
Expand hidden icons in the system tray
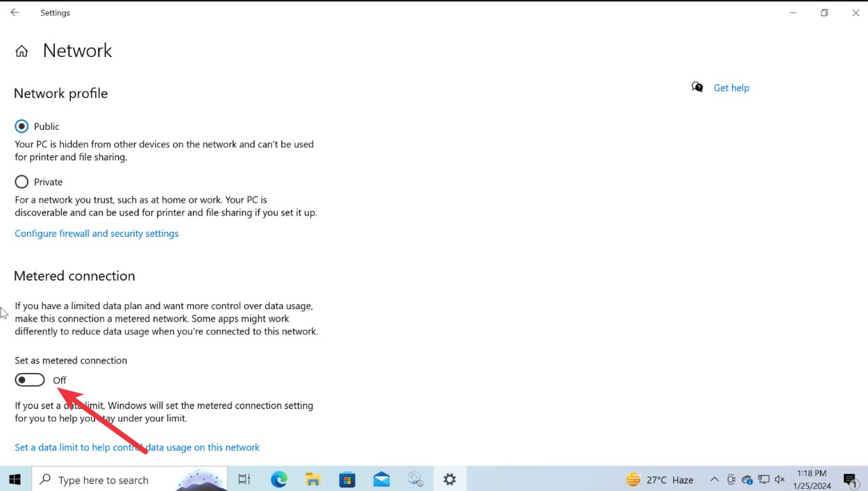point(714,479)
